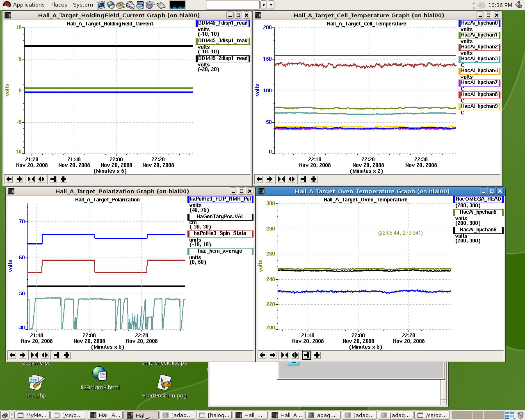The height and width of the screenshot is (420, 525).
Task: Select HaGenTargPos.VAL legend entry
Action: [x=221, y=217]
